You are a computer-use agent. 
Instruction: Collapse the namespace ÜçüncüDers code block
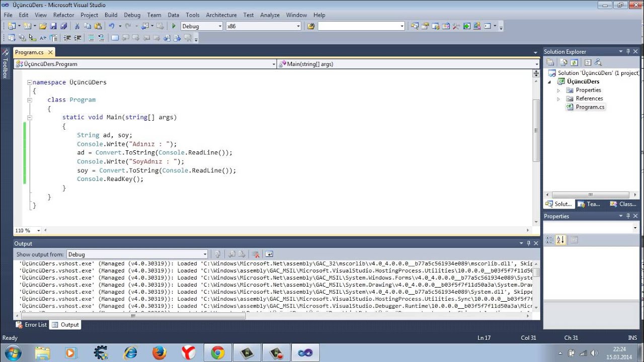30,82
